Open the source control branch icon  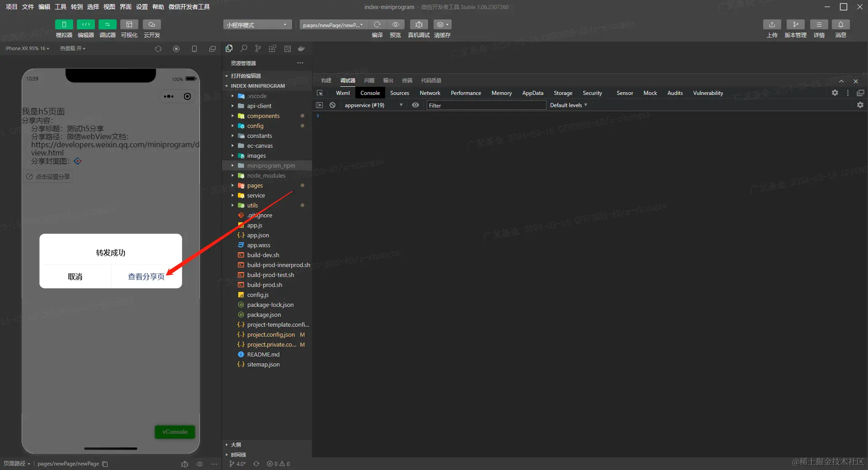[258, 48]
